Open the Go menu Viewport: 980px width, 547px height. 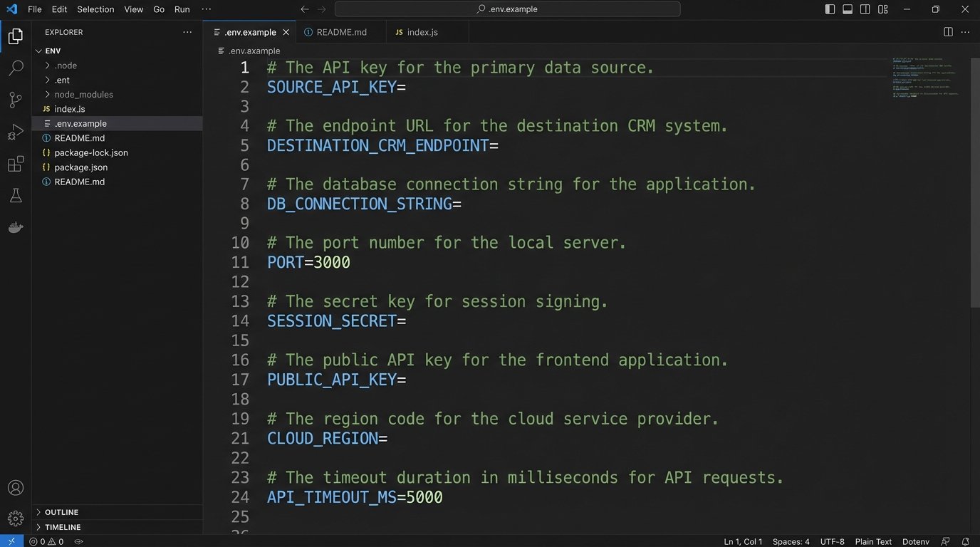pyautogui.click(x=158, y=9)
